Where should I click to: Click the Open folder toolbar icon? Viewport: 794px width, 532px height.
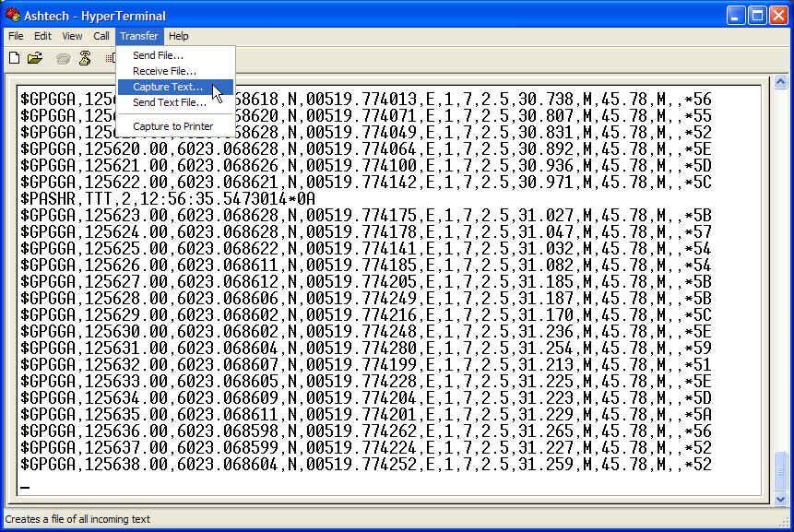click(35, 58)
